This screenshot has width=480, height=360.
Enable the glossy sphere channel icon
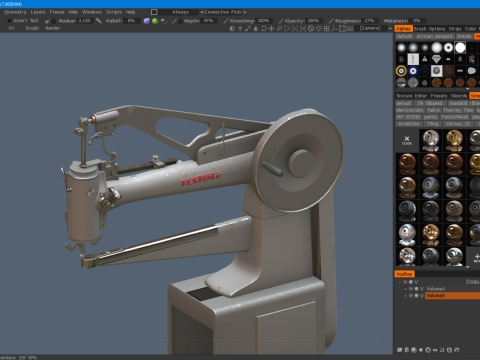(x=164, y=21)
